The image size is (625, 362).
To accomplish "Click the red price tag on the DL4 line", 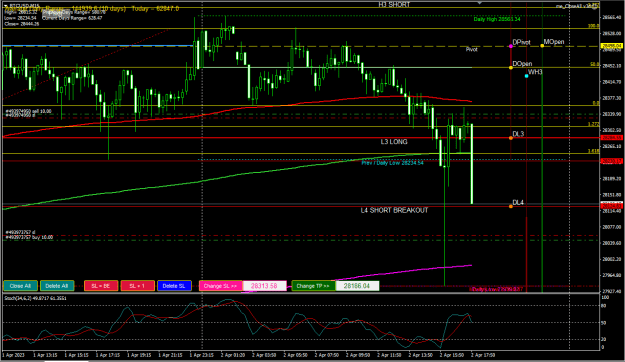I will (x=611, y=206).
